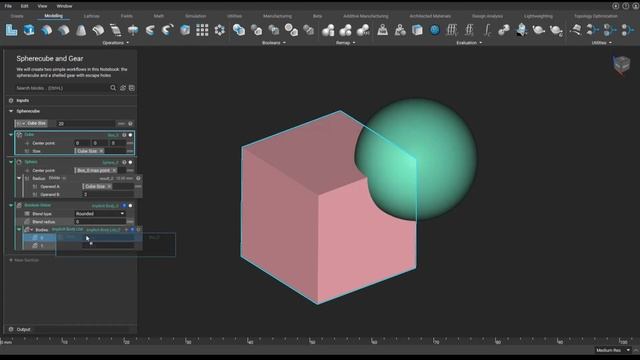Image resolution: width=640 pixels, height=360 pixels.
Task: Open the Edit menu
Action: (x=24, y=6)
